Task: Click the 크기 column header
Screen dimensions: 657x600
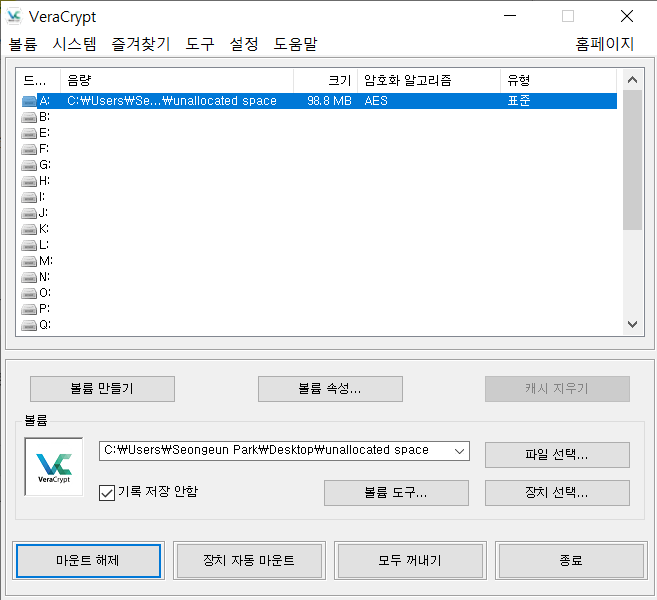Action: [x=326, y=80]
